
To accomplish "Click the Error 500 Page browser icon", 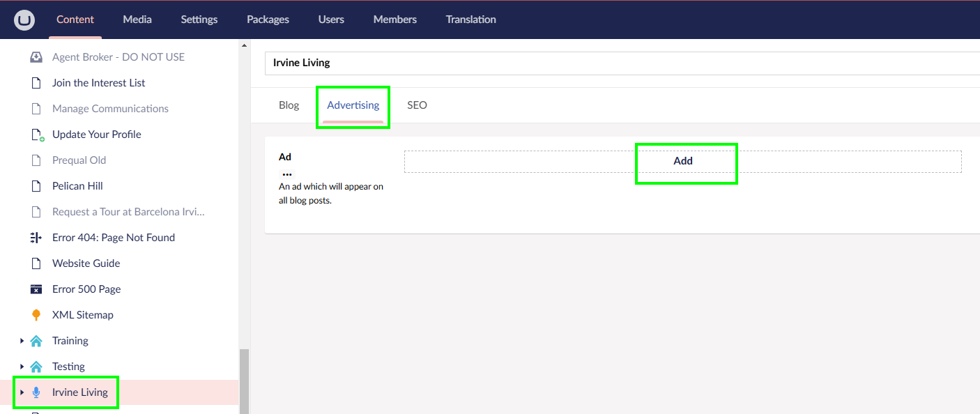I will [36, 289].
